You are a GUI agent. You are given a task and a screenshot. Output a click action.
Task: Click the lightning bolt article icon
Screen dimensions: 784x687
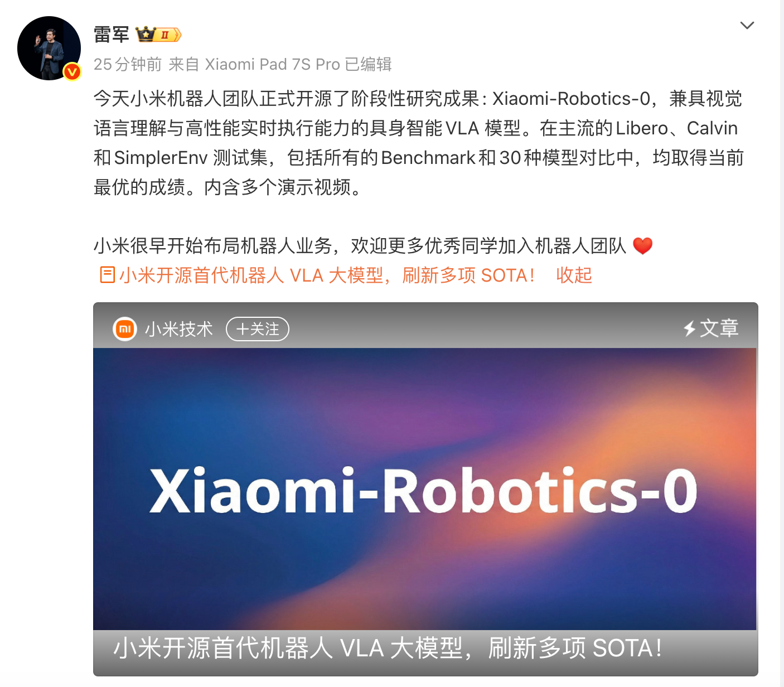[x=690, y=328]
